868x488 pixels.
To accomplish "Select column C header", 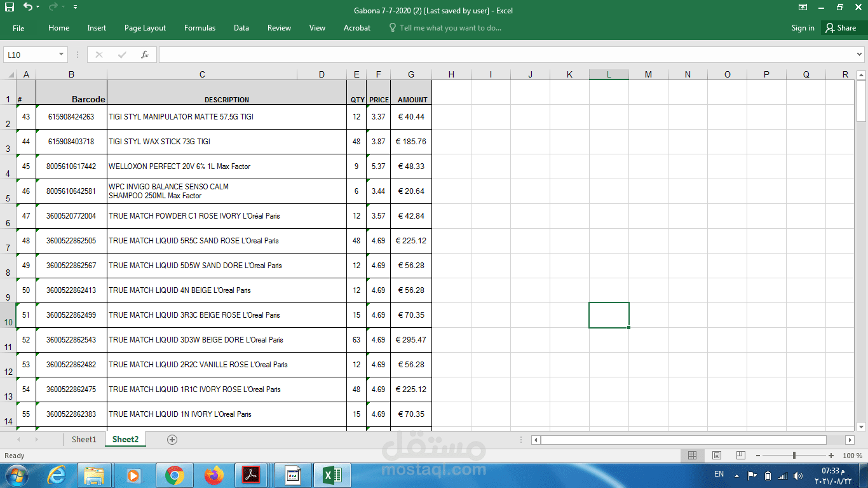I will coord(202,74).
